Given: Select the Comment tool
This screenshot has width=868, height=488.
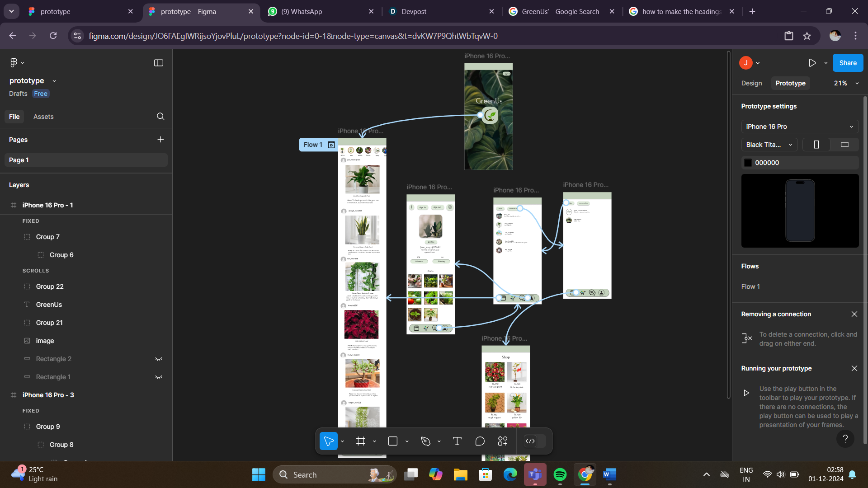Looking at the screenshot, I should tap(480, 441).
